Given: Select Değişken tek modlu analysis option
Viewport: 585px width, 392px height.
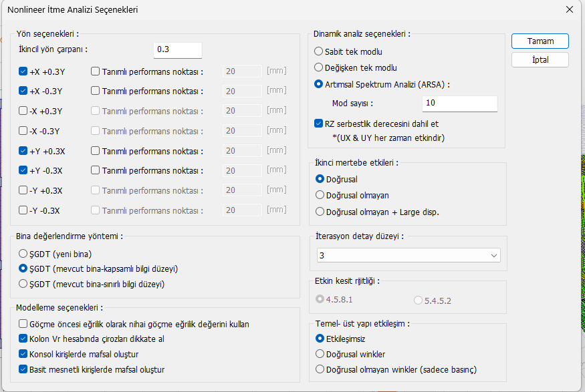Looking at the screenshot, I should (319, 67).
